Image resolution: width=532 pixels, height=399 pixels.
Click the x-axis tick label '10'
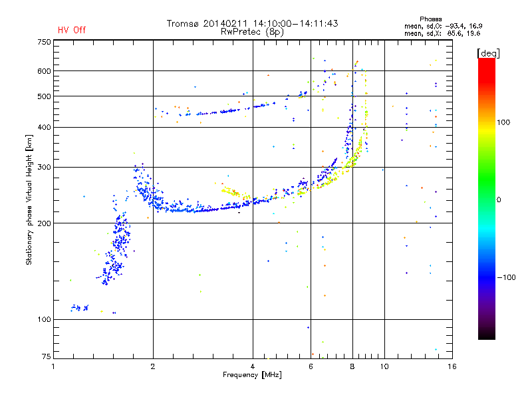point(384,366)
